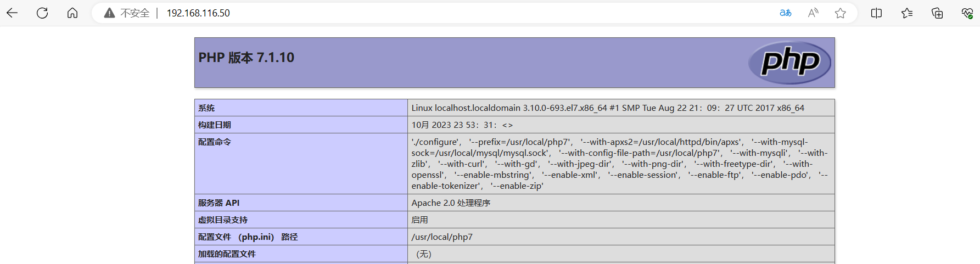Viewport: 980px width, 264px height.
Task: Open browser essentials heart icon
Action: (967, 13)
